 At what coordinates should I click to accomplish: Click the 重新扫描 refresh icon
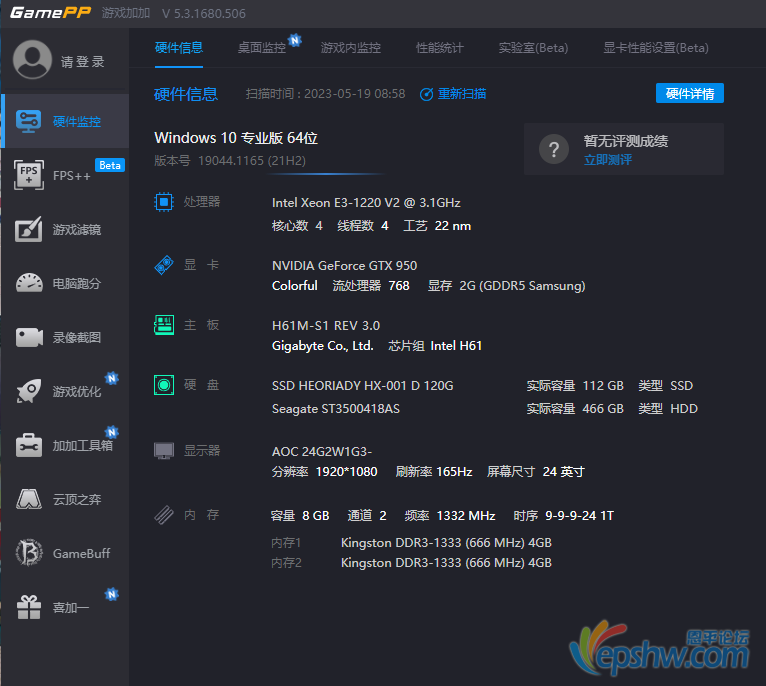pyautogui.click(x=426, y=94)
